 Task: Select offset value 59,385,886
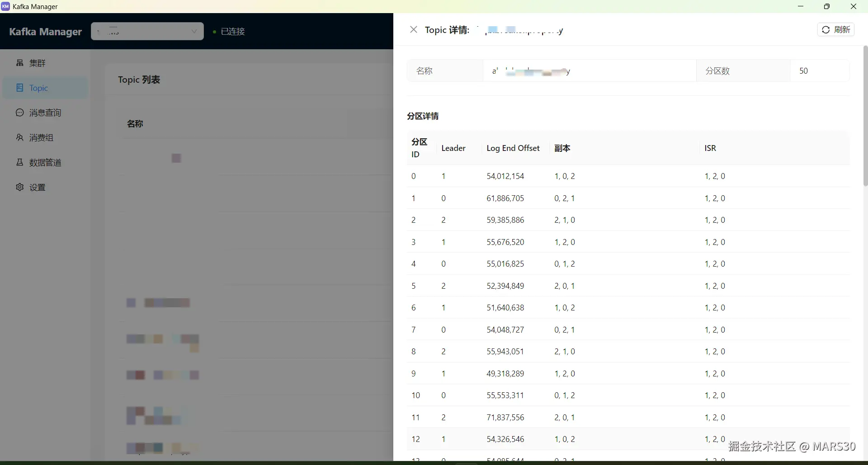(505, 220)
